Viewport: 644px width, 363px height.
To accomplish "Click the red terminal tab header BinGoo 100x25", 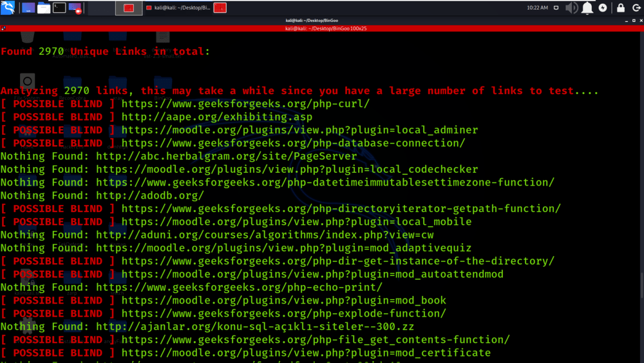I will (326, 28).
